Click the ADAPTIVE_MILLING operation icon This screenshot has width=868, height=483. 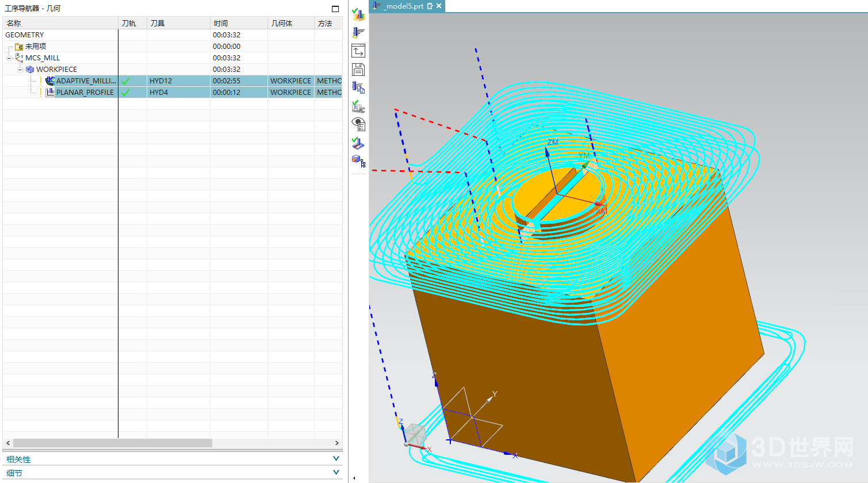(x=50, y=80)
